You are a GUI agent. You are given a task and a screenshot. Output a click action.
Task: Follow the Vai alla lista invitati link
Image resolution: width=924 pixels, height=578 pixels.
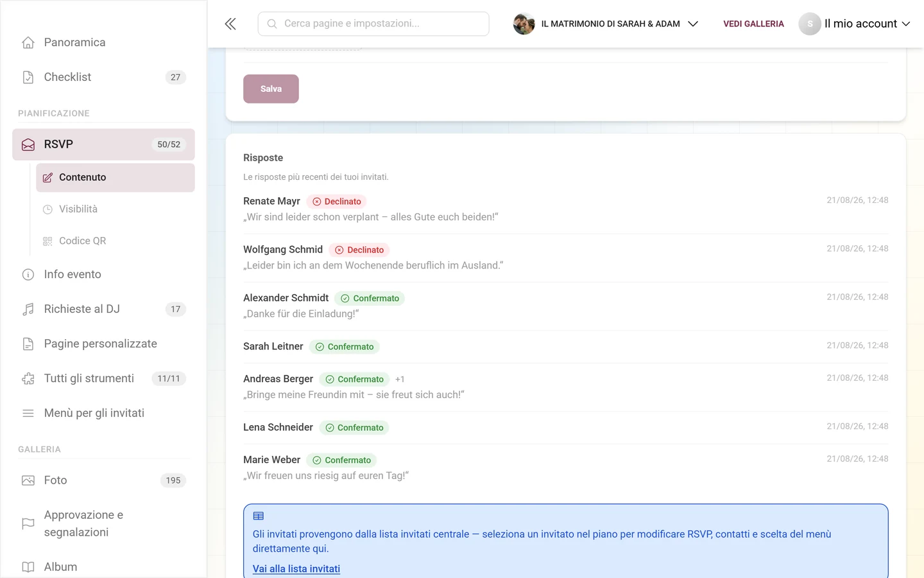coord(296,568)
